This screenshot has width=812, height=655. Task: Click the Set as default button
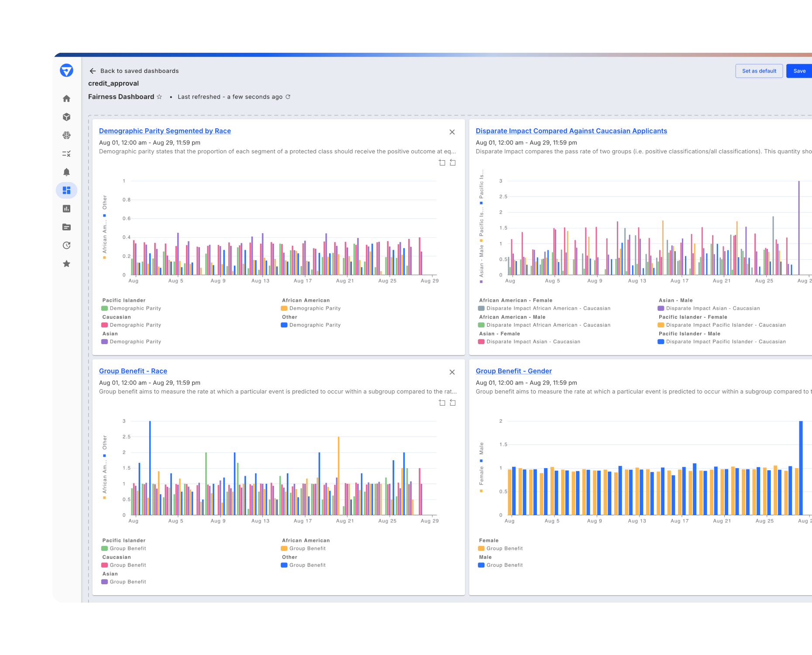click(759, 71)
